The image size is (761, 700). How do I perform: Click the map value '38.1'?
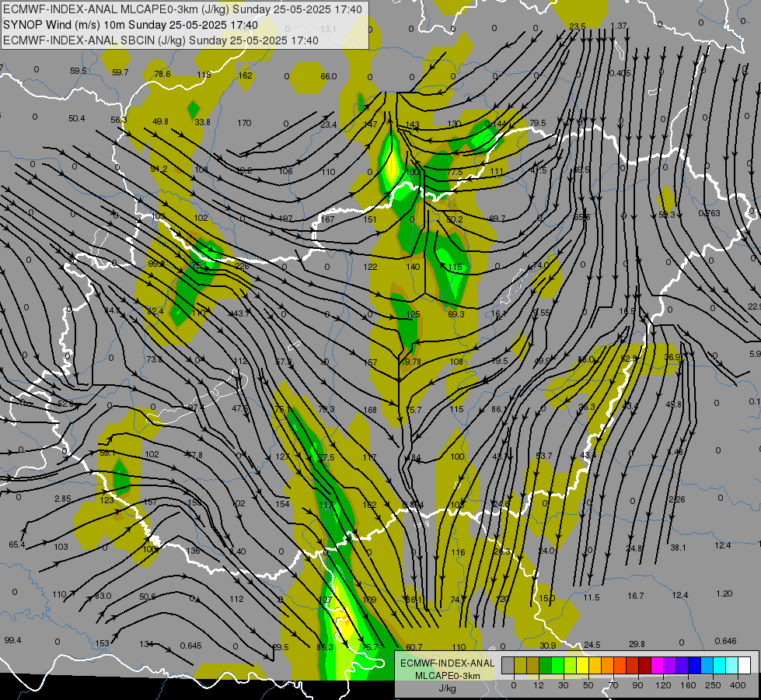tap(678, 548)
